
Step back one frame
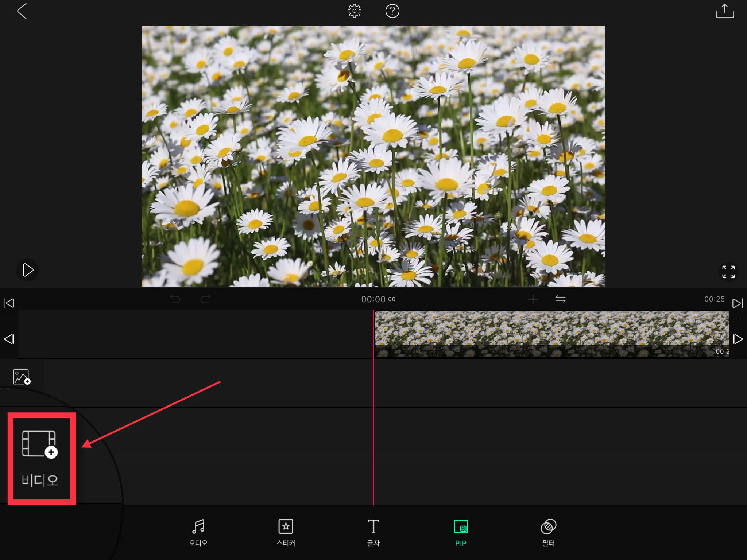(x=9, y=339)
